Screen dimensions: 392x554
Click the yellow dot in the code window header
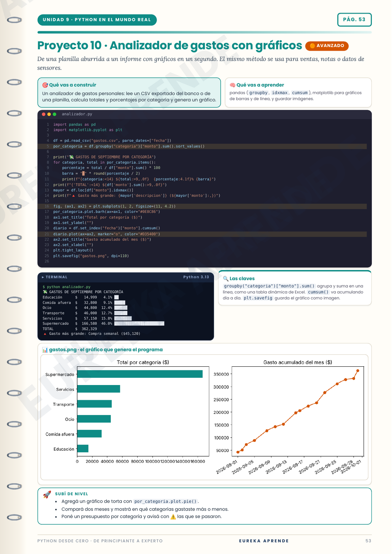[x=49, y=114]
